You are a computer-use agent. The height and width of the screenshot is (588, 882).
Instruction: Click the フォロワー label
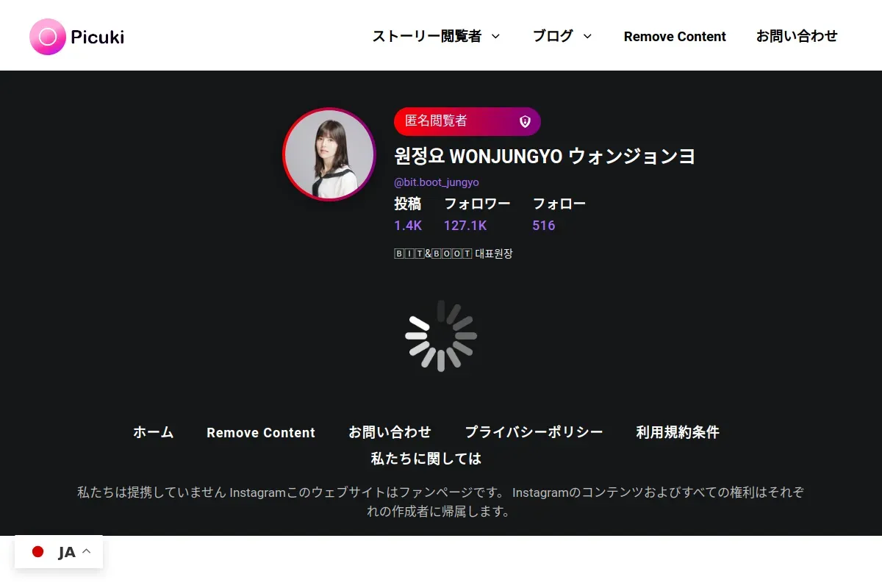(477, 204)
